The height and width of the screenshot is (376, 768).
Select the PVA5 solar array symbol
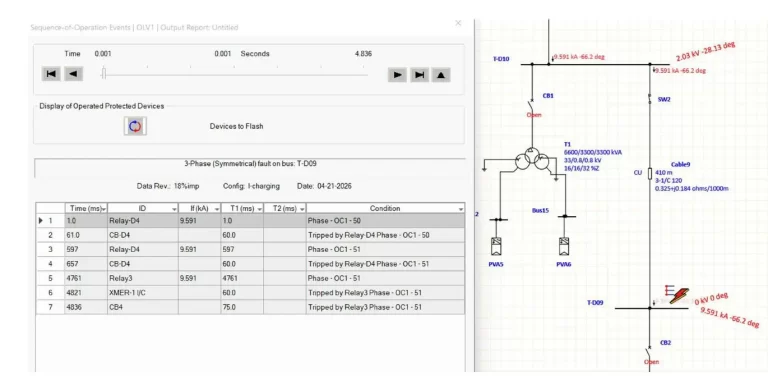point(497,245)
